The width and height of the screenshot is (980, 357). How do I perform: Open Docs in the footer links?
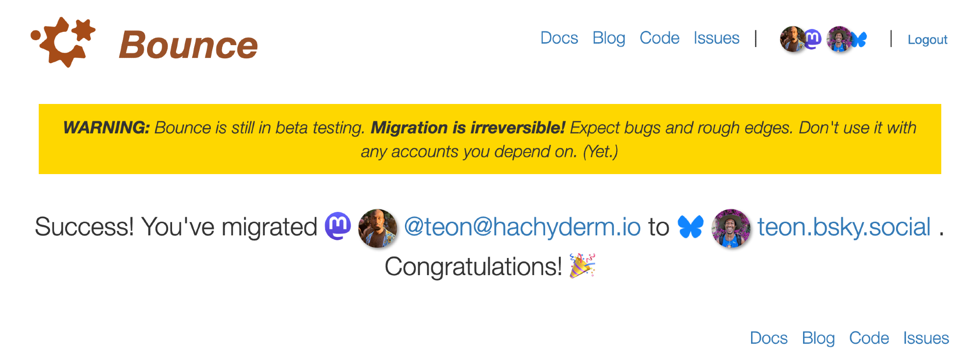[x=768, y=338]
